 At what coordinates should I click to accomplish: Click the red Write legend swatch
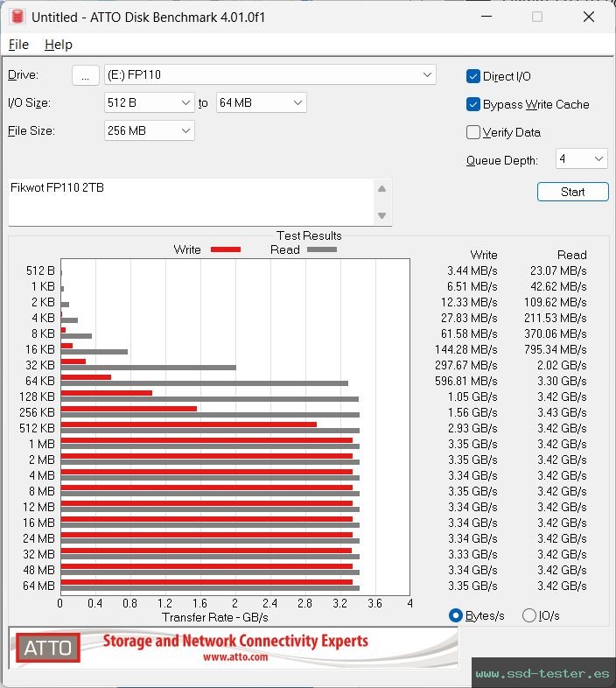point(226,249)
